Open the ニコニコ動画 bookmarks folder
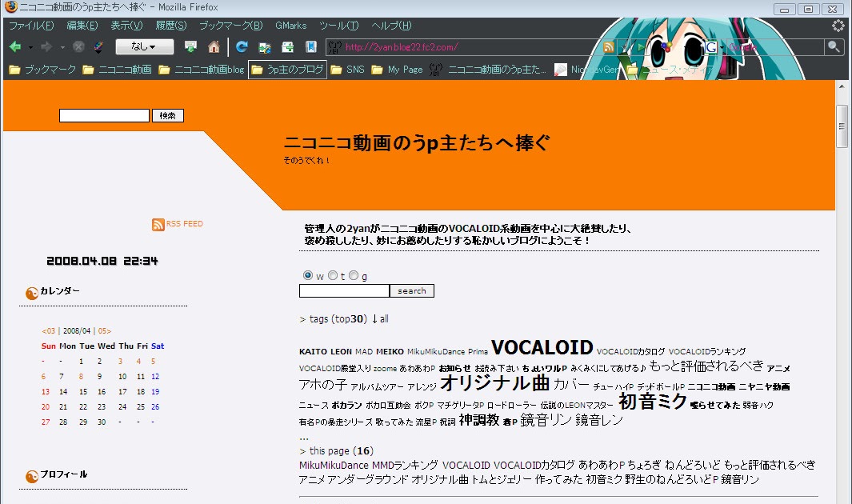852x504 pixels. (118, 70)
